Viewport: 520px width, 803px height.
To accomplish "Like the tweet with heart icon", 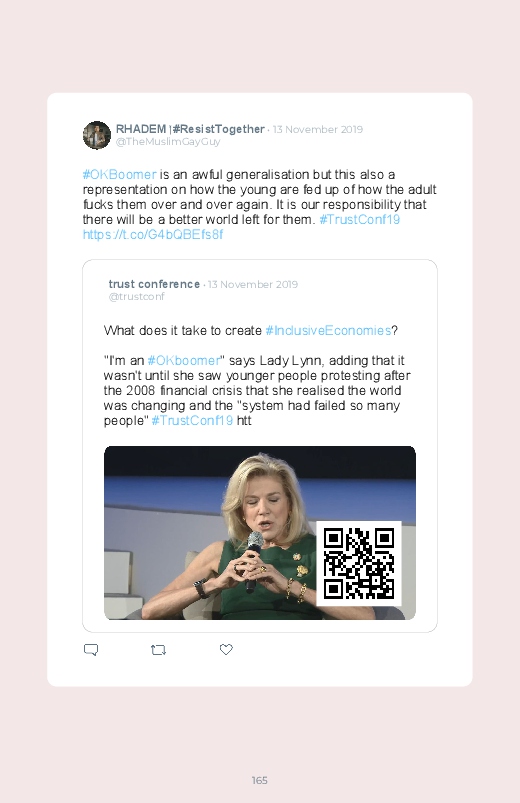I will [x=226, y=649].
